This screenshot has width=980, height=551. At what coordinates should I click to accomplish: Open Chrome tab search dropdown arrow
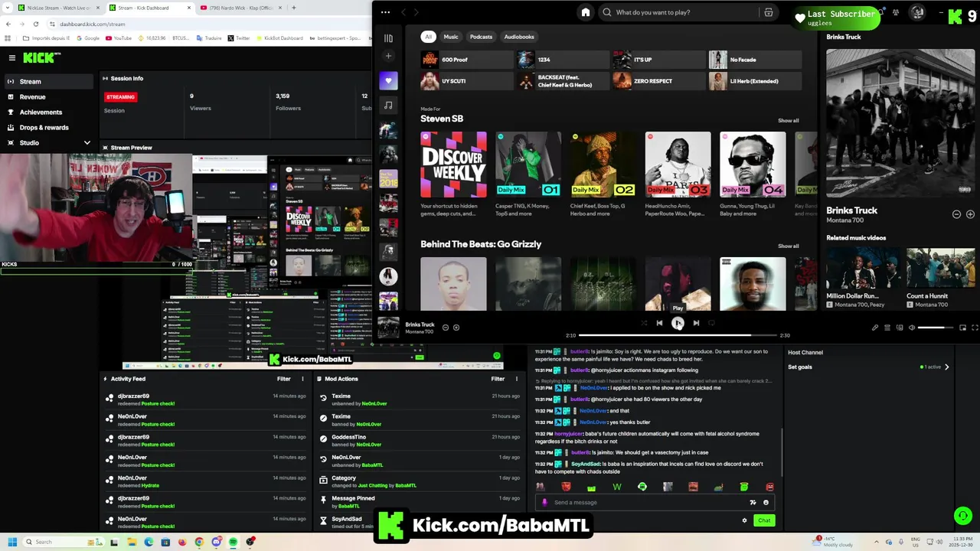pyautogui.click(x=6, y=8)
